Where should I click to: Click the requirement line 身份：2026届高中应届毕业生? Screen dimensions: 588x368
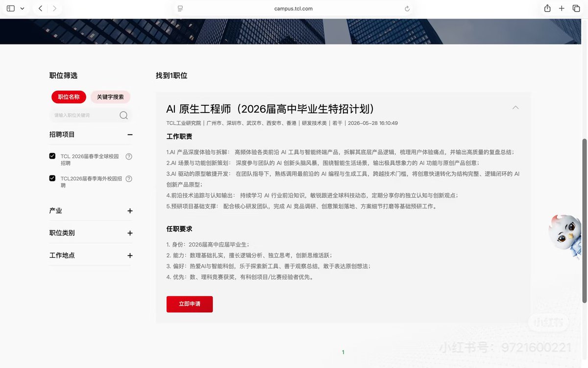pos(208,244)
